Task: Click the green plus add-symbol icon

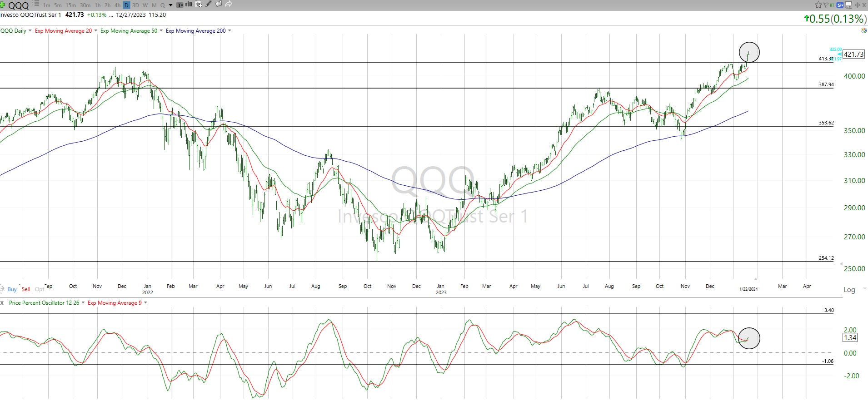Action: click(x=2, y=5)
